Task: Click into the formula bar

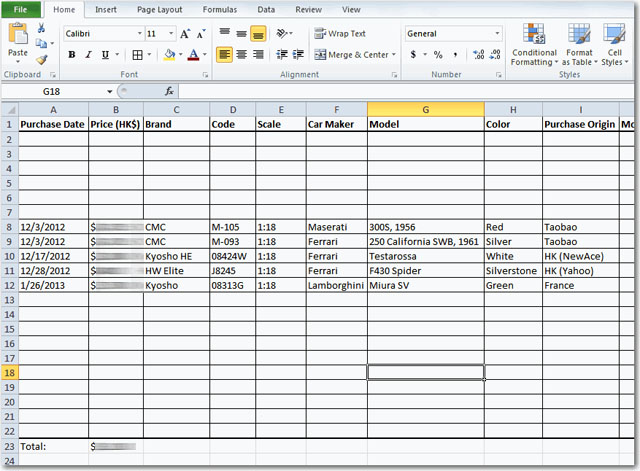Action: coord(406,91)
